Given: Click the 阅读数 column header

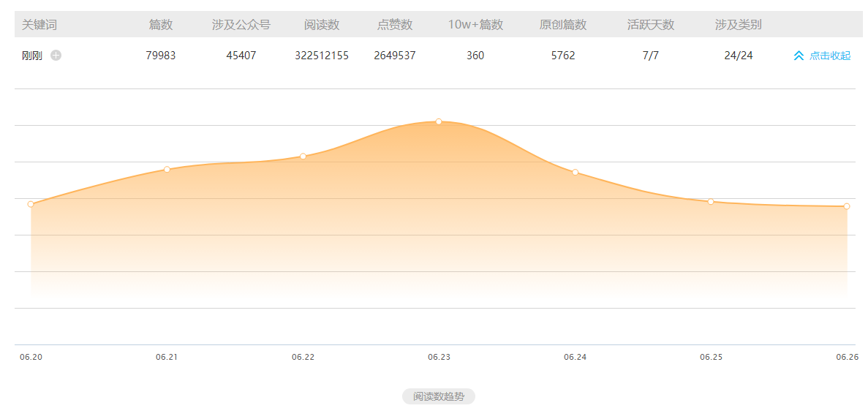Looking at the screenshot, I should point(322,25).
